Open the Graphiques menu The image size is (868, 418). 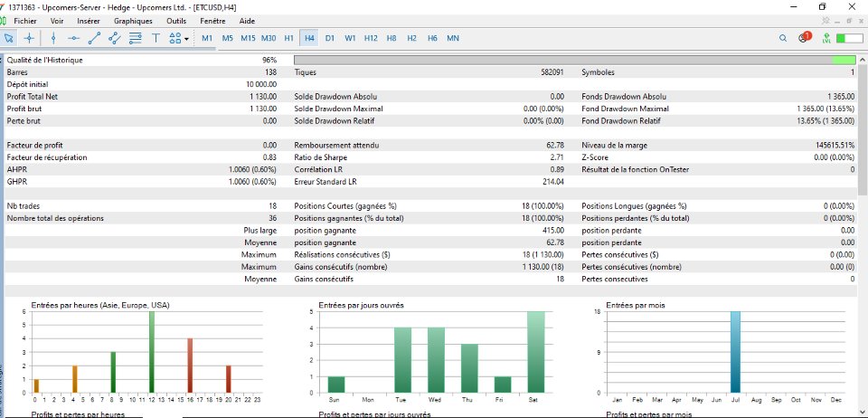[133, 21]
